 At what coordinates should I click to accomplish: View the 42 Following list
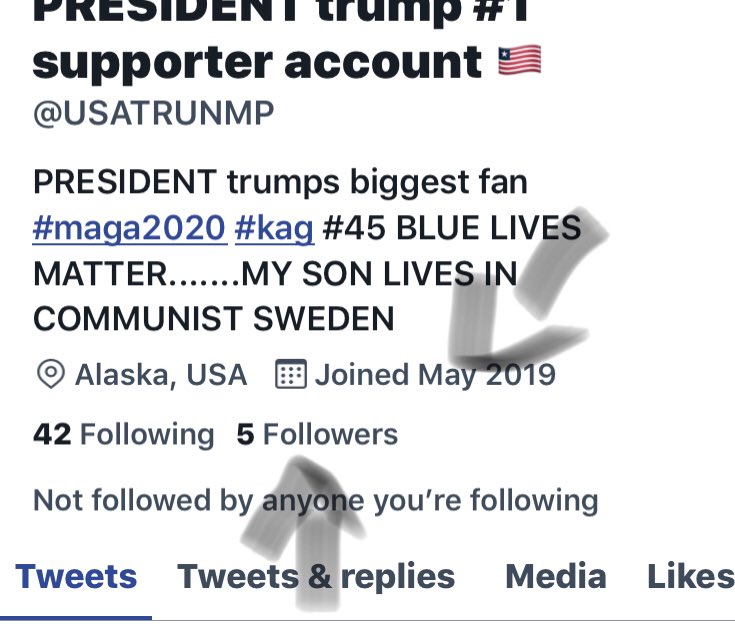pos(124,434)
